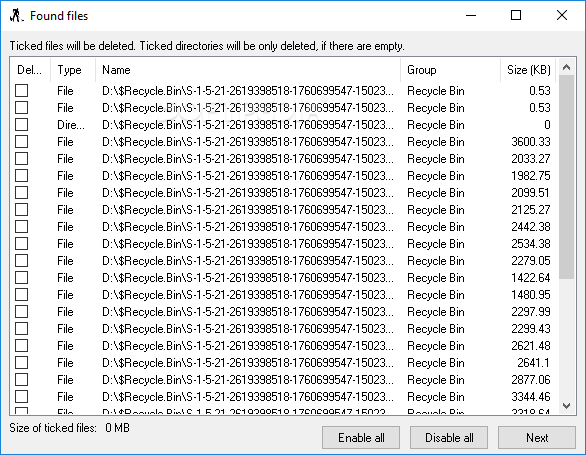Image resolution: width=586 pixels, height=455 pixels.
Task: Tick the checkbox for the 3344.46 KB file
Action: (x=21, y=397)
